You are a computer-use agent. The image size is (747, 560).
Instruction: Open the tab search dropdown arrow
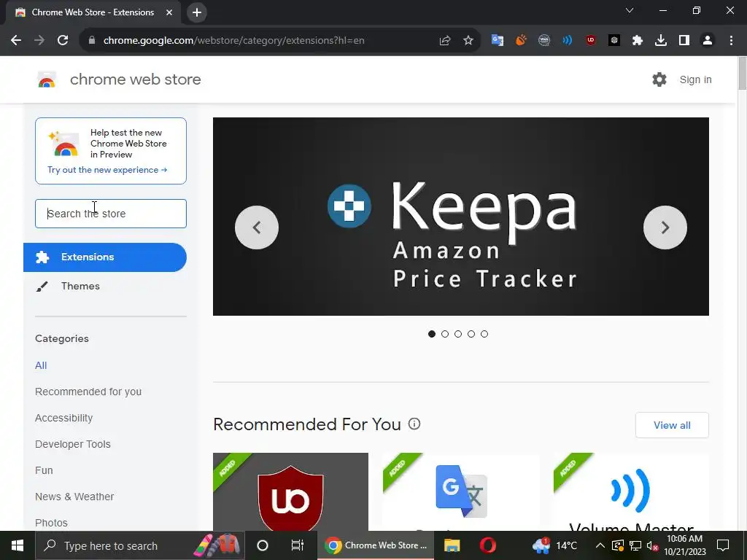[630, 10]
